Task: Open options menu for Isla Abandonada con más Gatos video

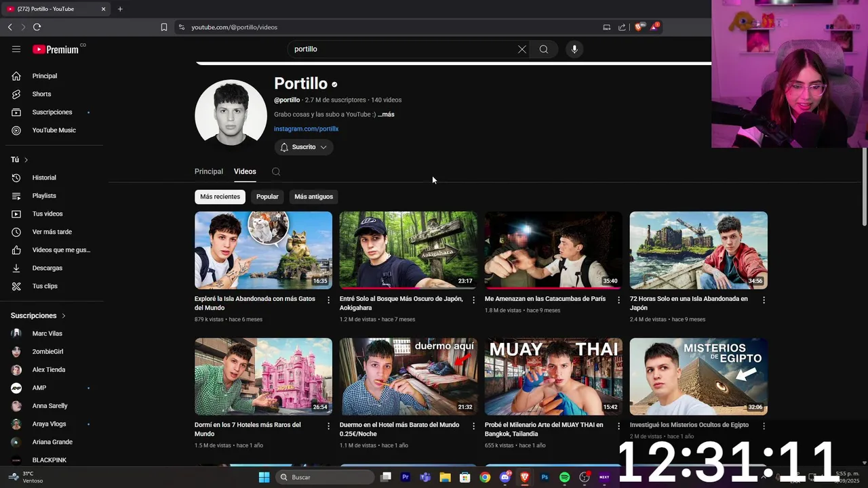Action: click(x=329, y=300)
